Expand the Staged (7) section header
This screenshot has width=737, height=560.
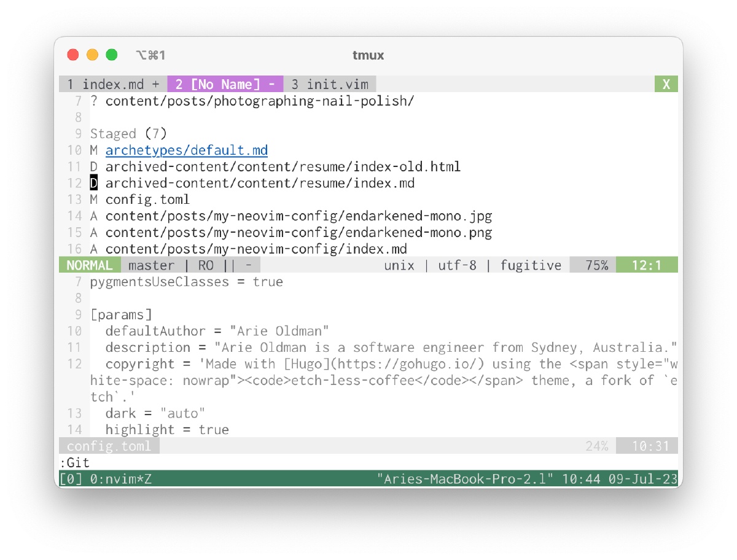click(128, 134)
